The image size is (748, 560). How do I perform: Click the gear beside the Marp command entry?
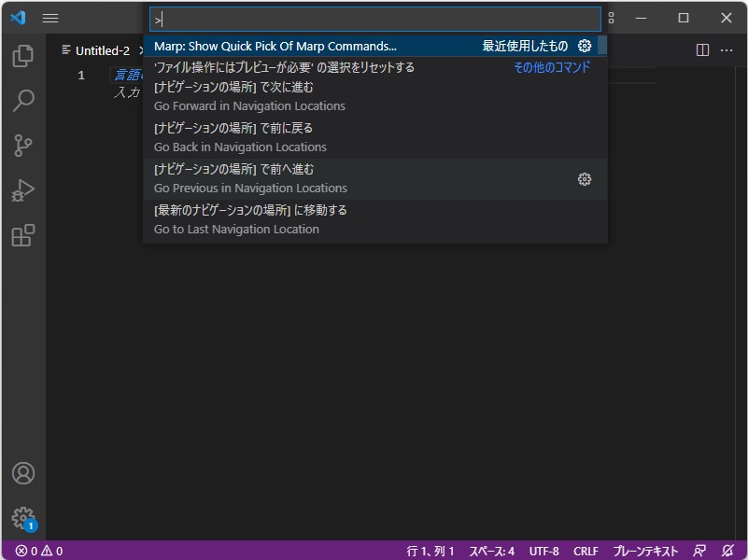click(585, 45)
